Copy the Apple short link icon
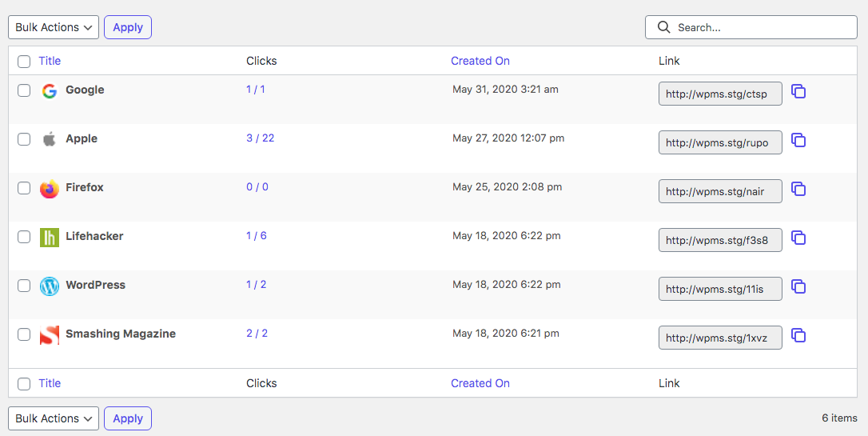Screen dimensions: 868x436 [x=798, y=140]
